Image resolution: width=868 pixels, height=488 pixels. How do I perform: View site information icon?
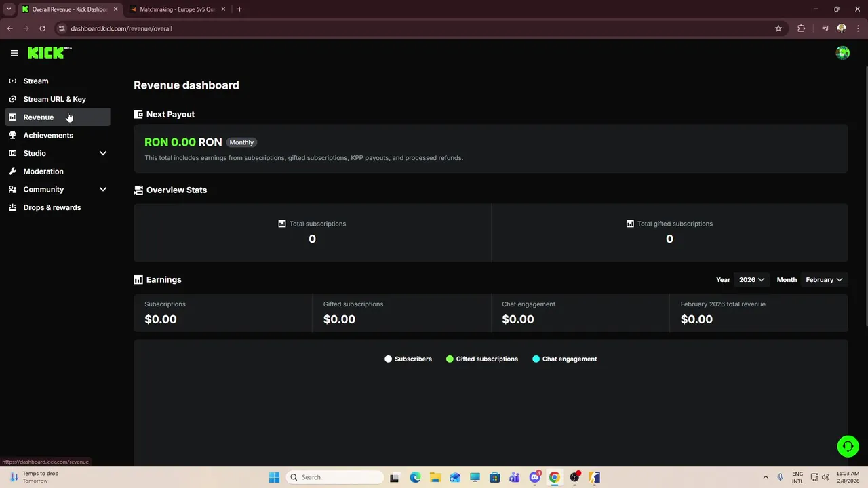62,28
